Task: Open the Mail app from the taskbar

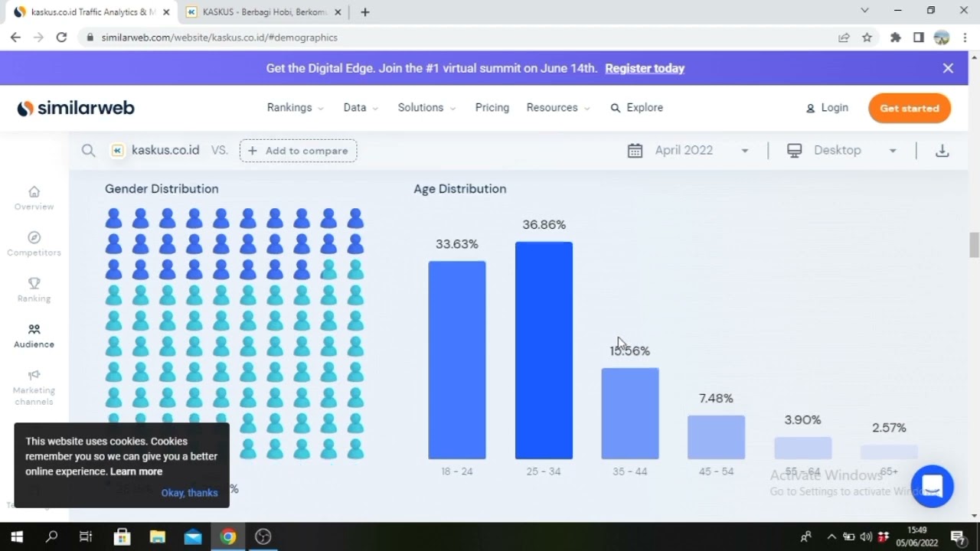Action: pyautogui.click(x=192, y=536)
